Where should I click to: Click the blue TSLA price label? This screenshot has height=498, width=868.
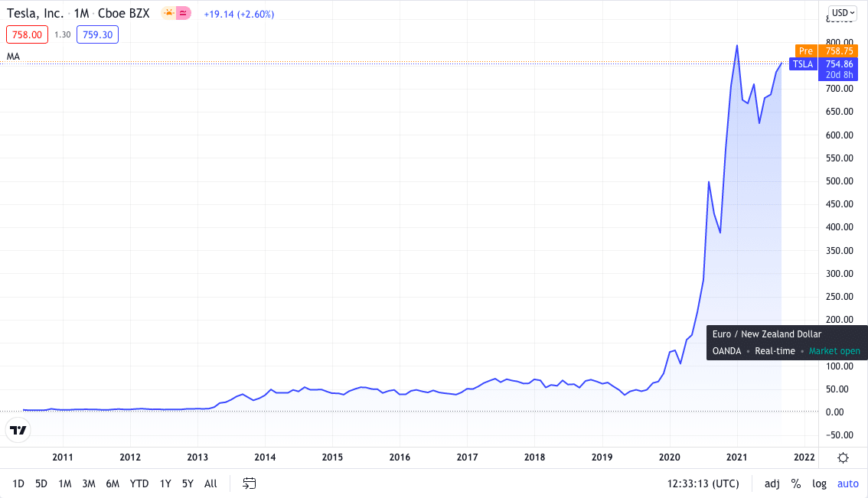tap(803, 64)
